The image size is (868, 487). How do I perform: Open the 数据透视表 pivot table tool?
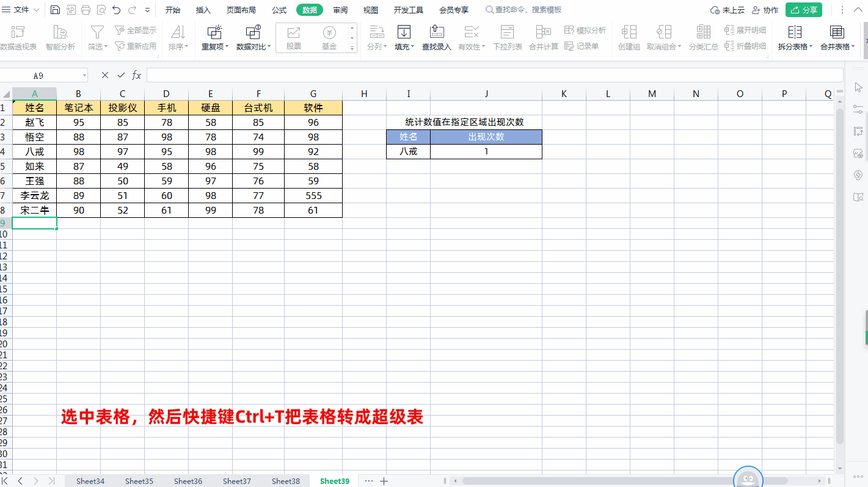coord(18,38)
